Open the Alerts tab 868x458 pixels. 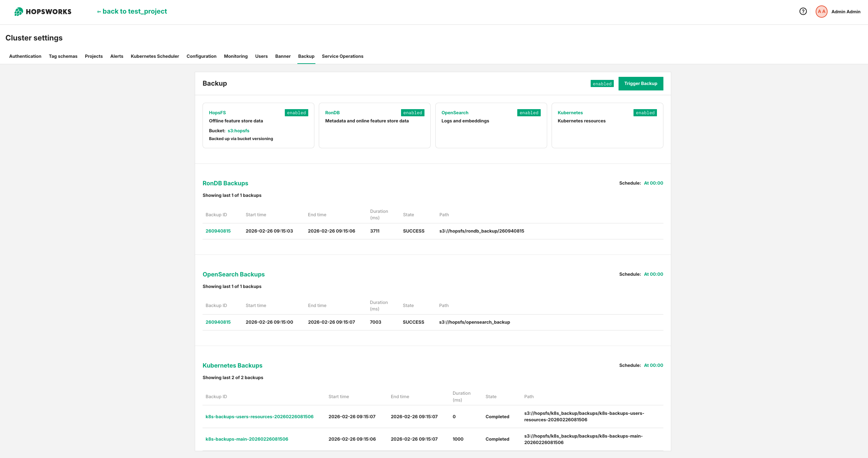(x=117, y=56)
